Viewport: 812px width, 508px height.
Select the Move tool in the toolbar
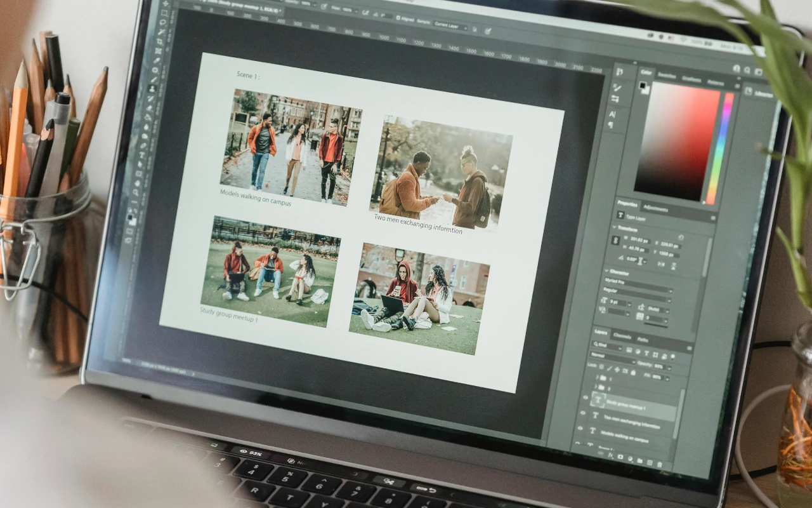click(x=166, y=4)
